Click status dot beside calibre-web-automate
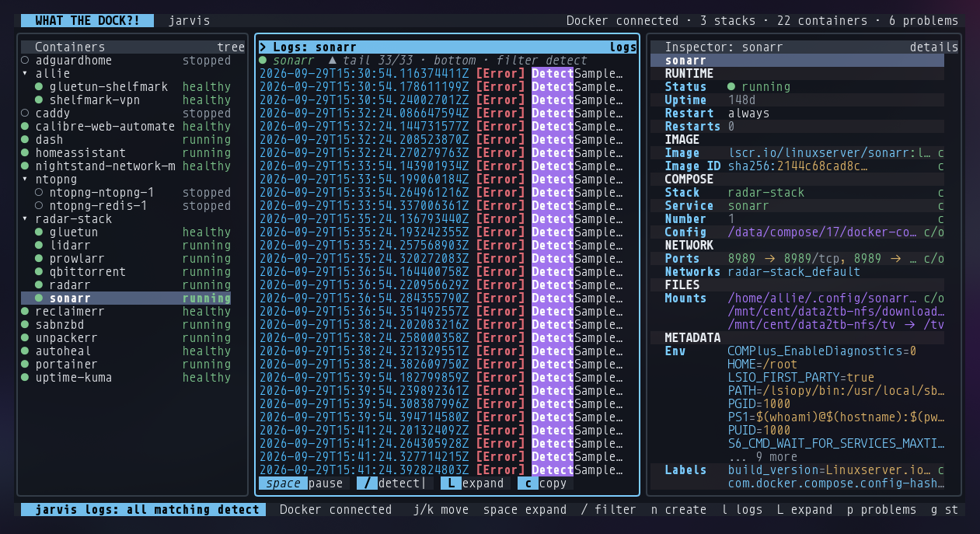The width and height of the screenshot is (980, 534). coord(25,127)
